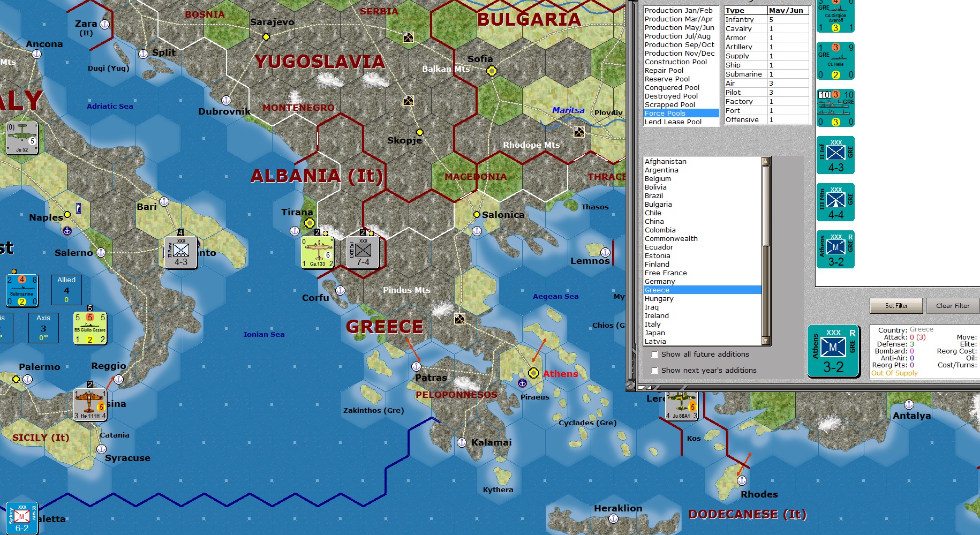Click the Sarajevo city dot
Image resolution: width=980 pixels, height=535 pixels.
click(266, 37)
